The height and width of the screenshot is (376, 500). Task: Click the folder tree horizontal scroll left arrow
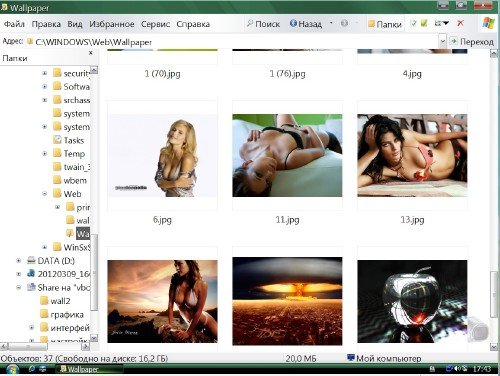[4, 347]
